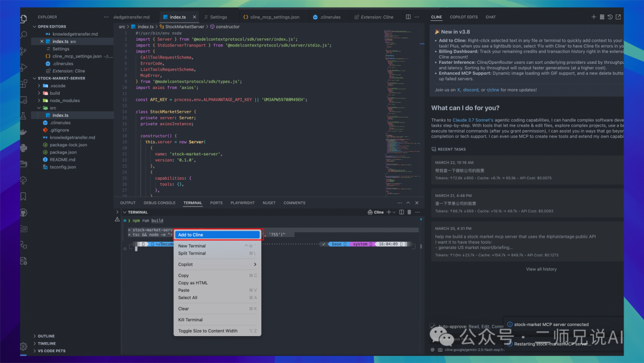Open the Search view in activity bar

[24, 35]
